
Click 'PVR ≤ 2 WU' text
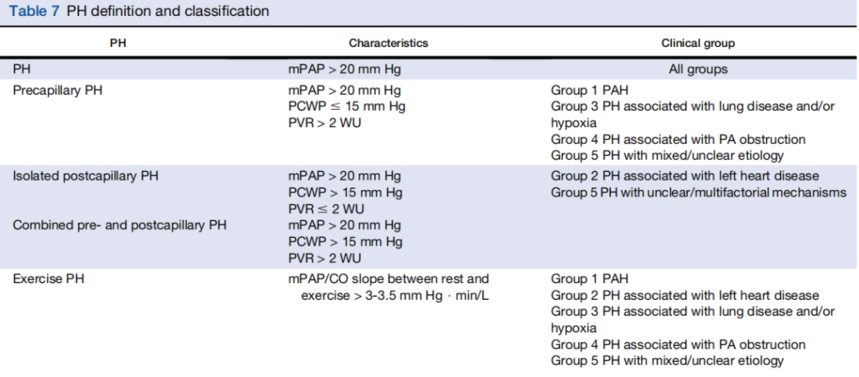tap(326, 209)
